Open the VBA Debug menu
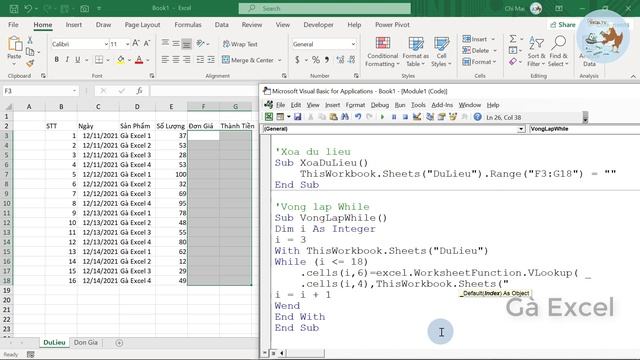This screenshot has width=640, height=360. pyautogui.click(x=380, y=105)
